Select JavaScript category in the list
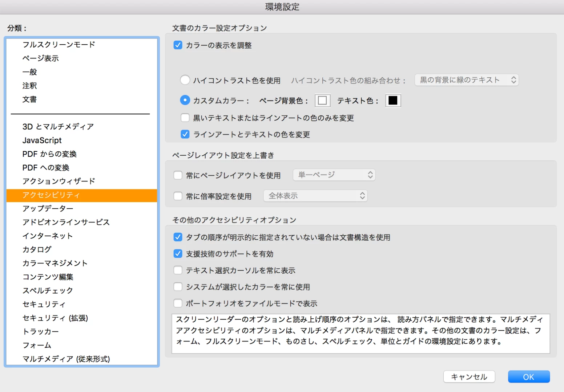This screenshot has width=564, height=392. (82, 140)
